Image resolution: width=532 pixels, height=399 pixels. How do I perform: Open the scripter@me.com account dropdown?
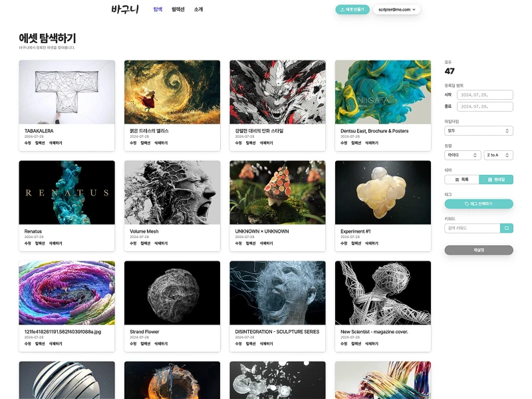pos(396,9)
